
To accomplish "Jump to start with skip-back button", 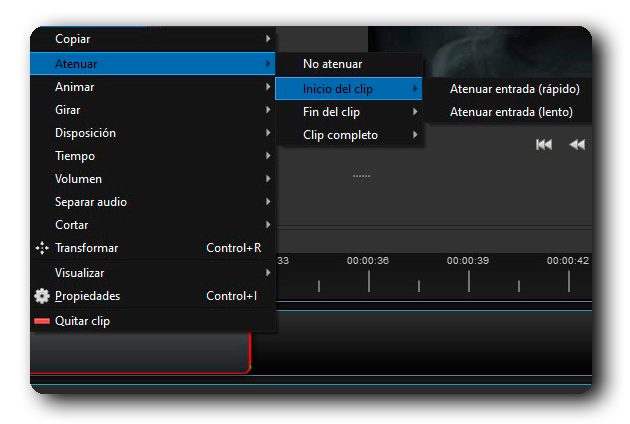I will click(544, 144).
